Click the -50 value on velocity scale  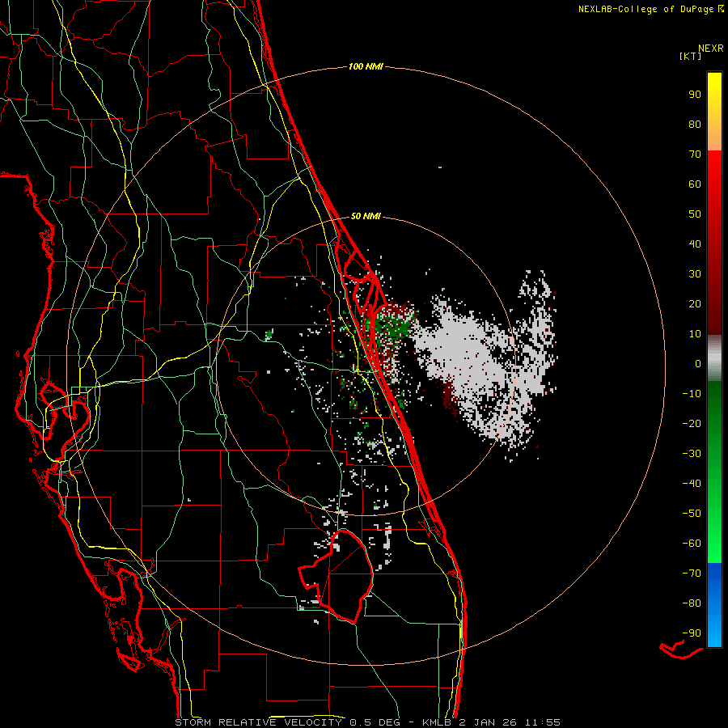click(x=692, y=514)
